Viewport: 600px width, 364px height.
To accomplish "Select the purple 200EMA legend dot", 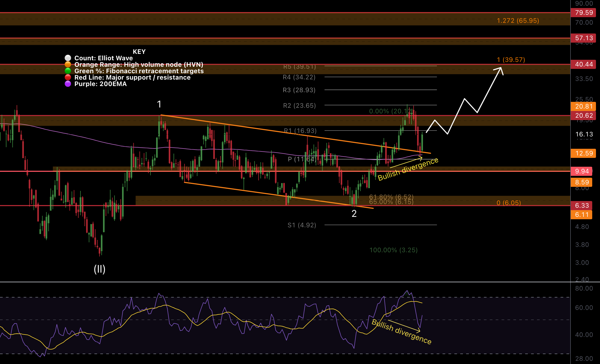I will pyautogui.click(x=67, y=84).
